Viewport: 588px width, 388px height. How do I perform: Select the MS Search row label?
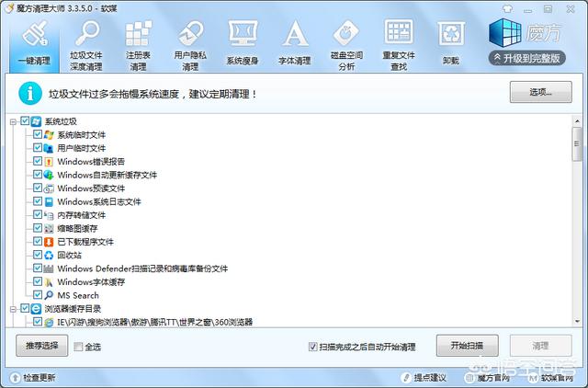click(78, 295)
